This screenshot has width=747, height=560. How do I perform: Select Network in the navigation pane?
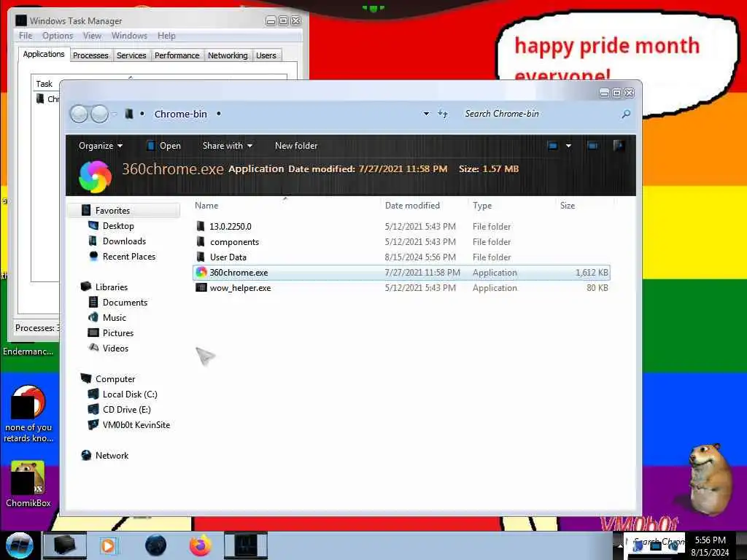pyautogui.click(x=112, y=455)
